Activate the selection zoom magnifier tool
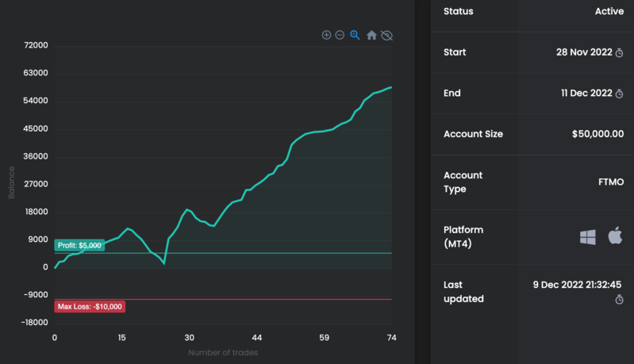The image size is (634, 364). pyautogui.click(x=355, y=35)
